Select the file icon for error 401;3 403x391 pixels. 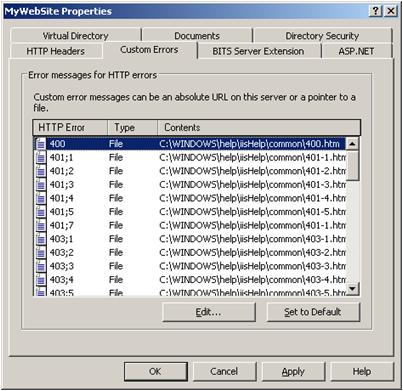pyautogui.click(x=41, y=185)
